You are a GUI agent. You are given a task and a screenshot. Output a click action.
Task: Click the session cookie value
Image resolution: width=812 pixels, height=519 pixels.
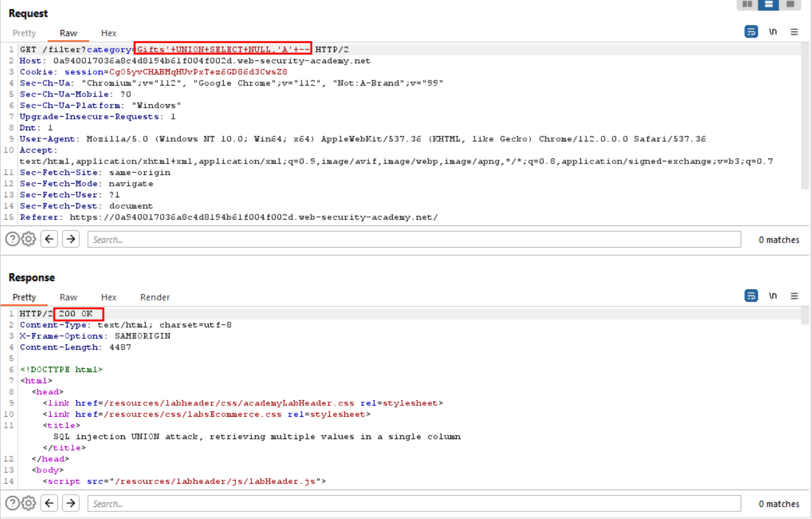point(198,72)
